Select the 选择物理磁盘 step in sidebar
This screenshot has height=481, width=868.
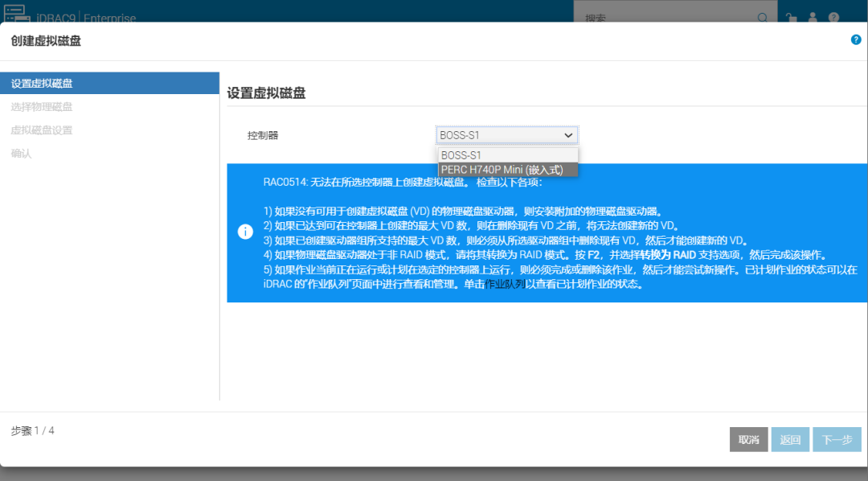tap(42, 107)
